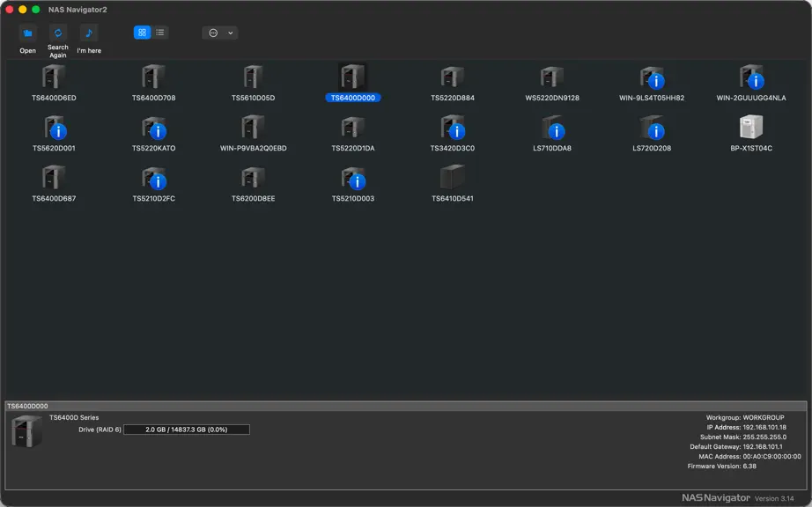Select the TS6410D541 device icon
This screenshot has width=812, height=507.
(452, 177)
